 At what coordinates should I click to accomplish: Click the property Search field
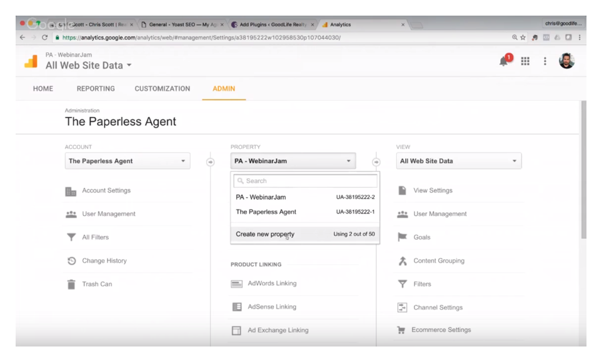pyautogui.click(x=305, y=181)
